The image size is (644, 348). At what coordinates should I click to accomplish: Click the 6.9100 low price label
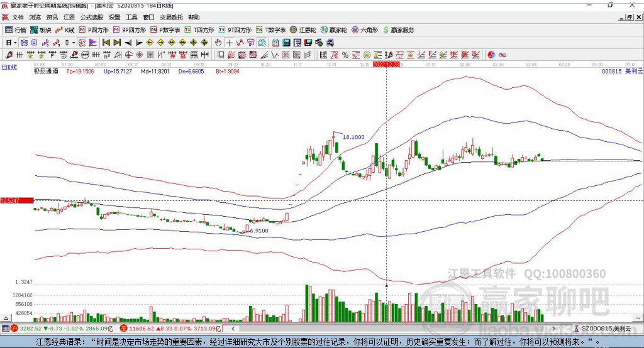259,231
